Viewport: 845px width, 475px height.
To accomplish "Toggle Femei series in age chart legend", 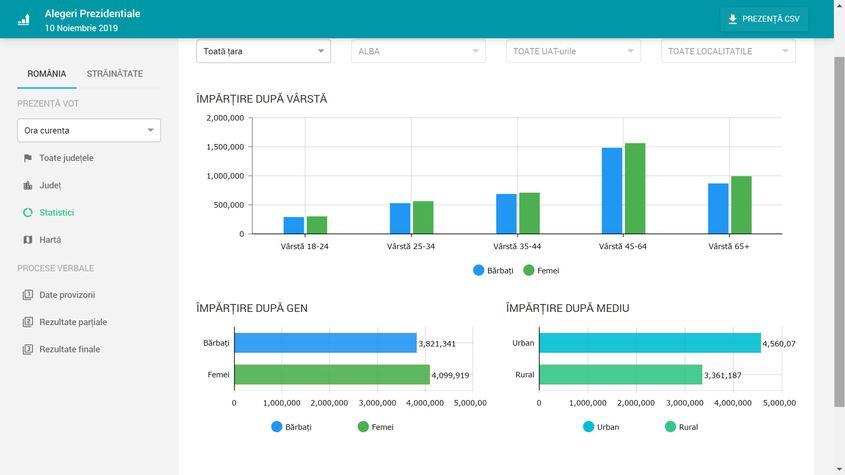I will pyautogui.click(x=541, y=270).
